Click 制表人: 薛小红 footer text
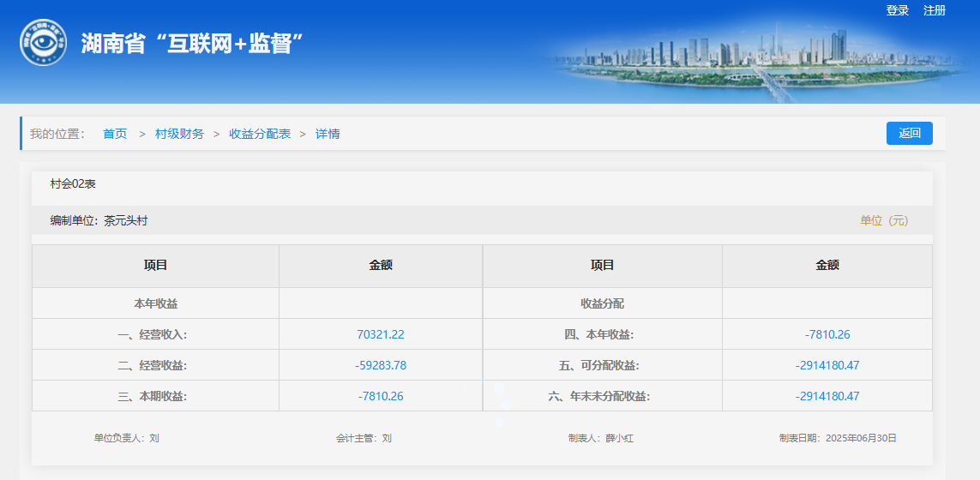 [x=601, y=438]
